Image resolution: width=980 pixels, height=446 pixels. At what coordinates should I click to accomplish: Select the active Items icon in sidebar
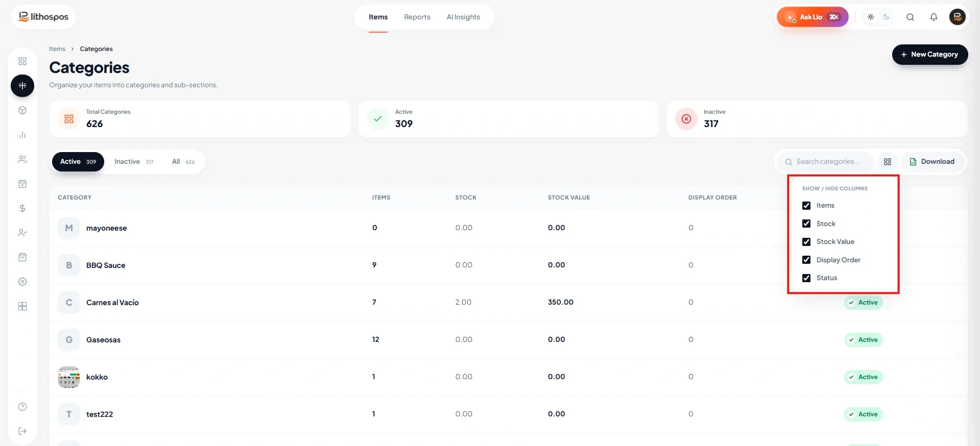tap(22, 86)
